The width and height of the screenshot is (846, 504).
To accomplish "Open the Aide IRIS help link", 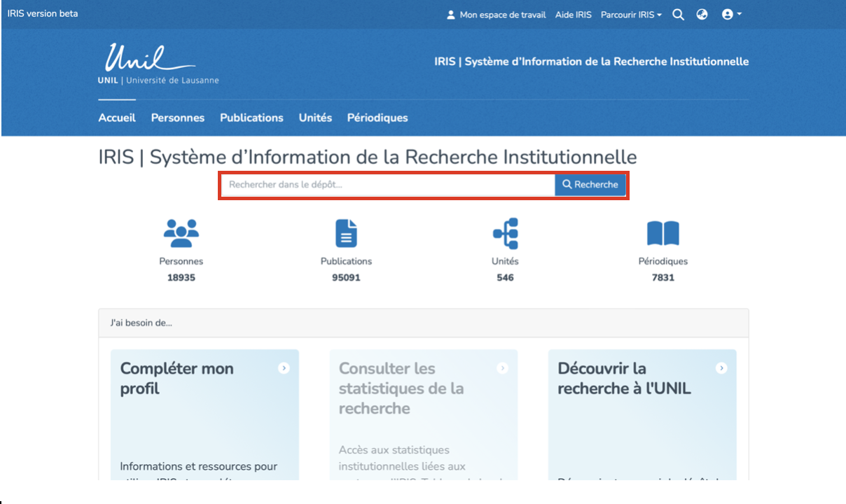I will pos(573,15).
